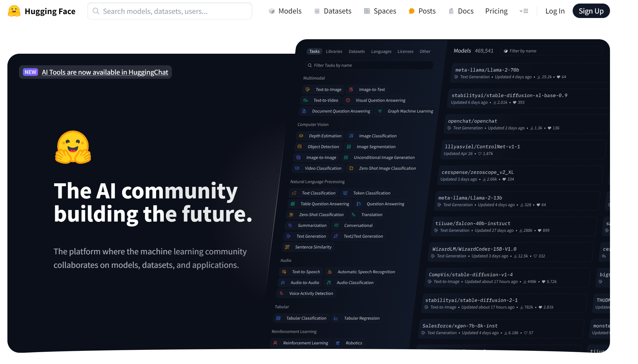Select the Tasks filter tab

[314, 51]
